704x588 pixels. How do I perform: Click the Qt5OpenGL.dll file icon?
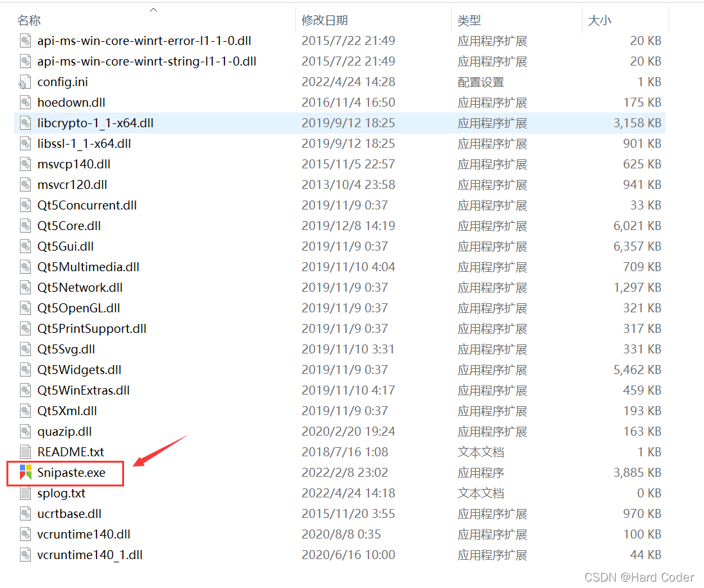click(26, 308)
